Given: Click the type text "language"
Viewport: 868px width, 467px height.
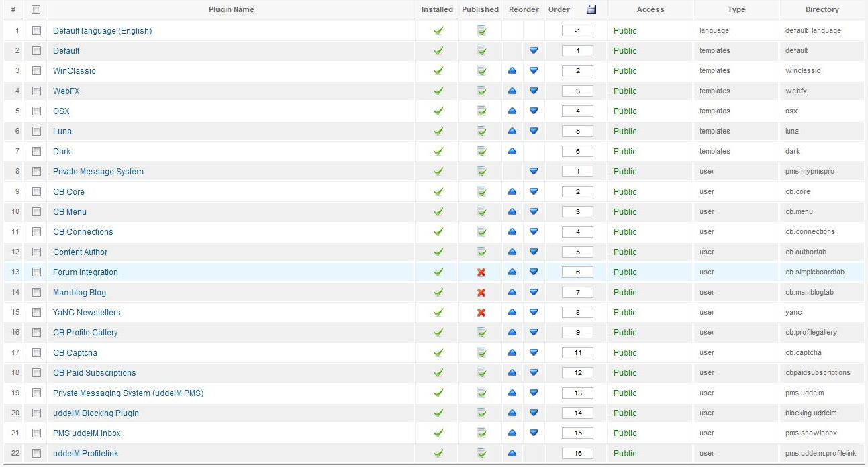Looking at the screenshot, I should click(714, 31).
